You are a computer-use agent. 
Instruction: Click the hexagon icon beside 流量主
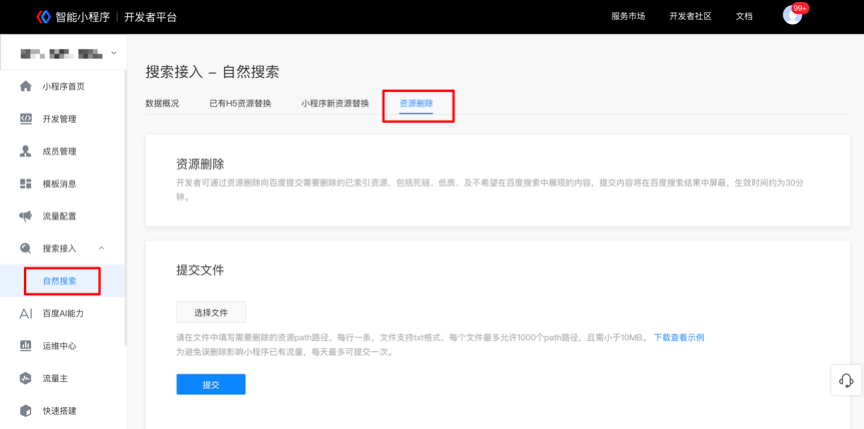pos(25,378)
